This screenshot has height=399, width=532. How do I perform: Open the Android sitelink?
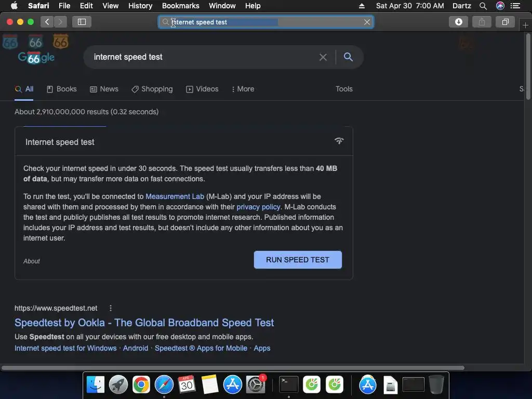point(136,348)
